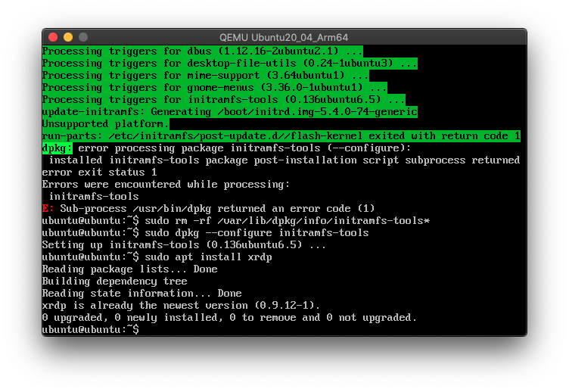Click 'installed initramfs-tools package post-installation' line

pyautogui.click(x=284, y=160)
